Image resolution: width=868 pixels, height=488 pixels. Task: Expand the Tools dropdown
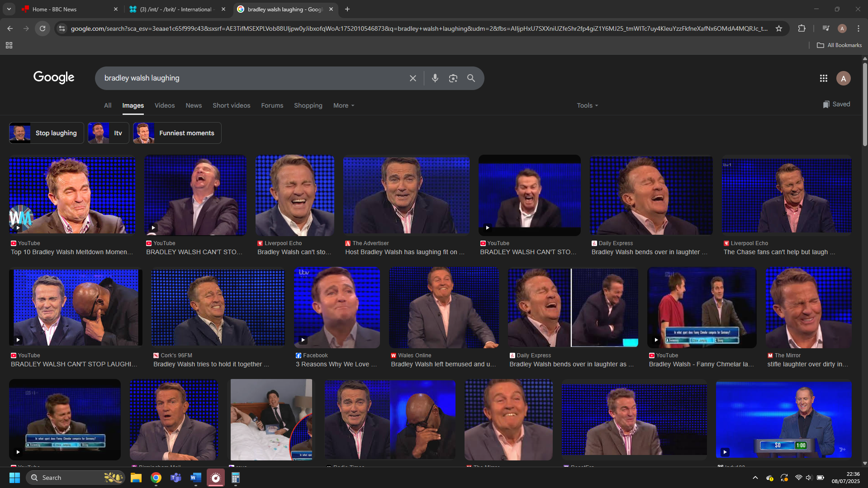point(587,105)
